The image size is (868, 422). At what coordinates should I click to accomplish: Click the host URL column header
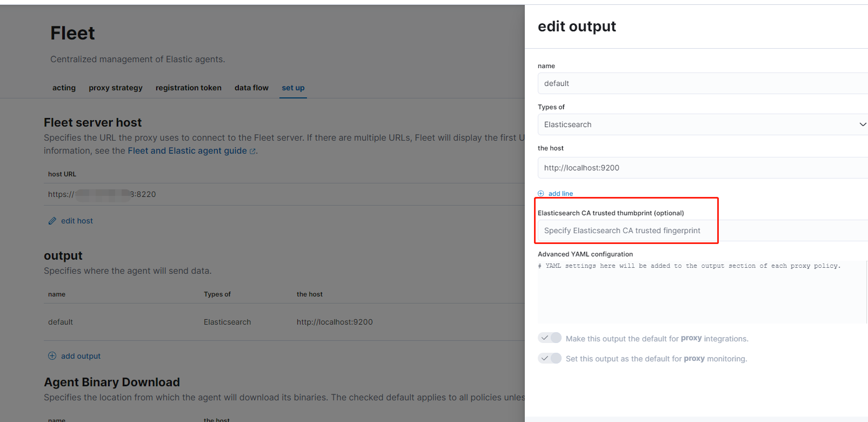pos(62,174)
